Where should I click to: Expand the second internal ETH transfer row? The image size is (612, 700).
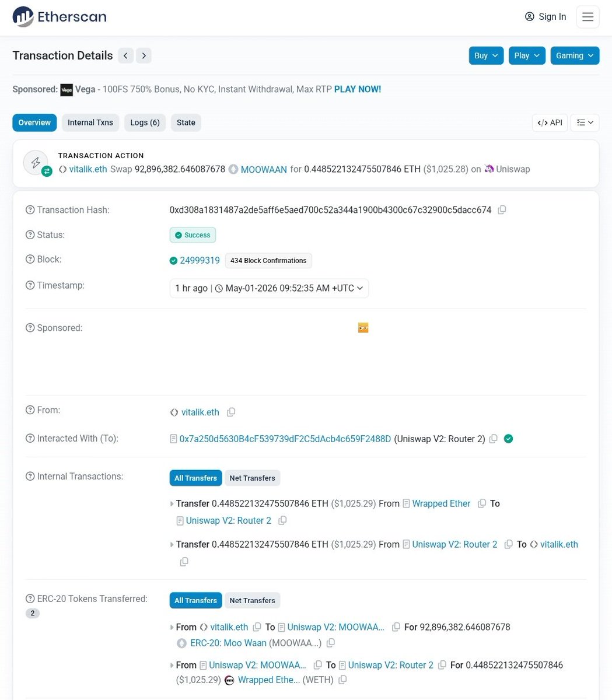click(x=172, y=545)
